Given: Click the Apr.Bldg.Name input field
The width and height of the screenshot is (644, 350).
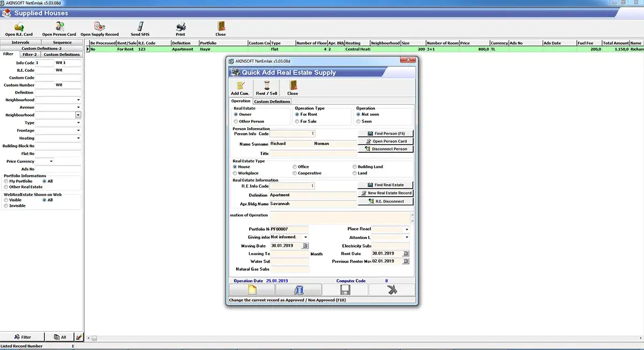Looking at the screenshot, I should [313, 204].
